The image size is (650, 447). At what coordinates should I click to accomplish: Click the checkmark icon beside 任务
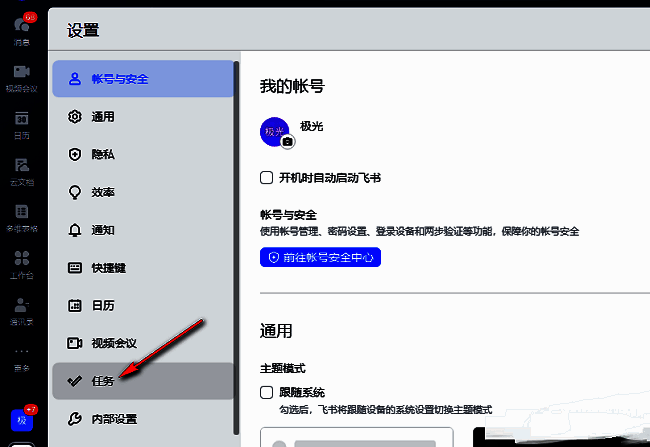pyautogui.click(x=75, y=381)
